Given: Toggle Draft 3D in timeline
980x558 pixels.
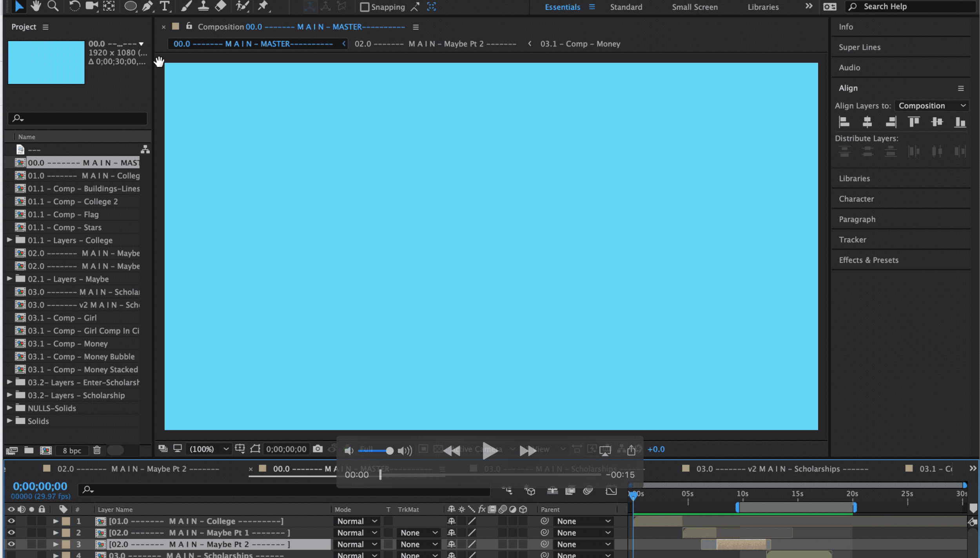Looking at the screenshot, I should [530, 491].
